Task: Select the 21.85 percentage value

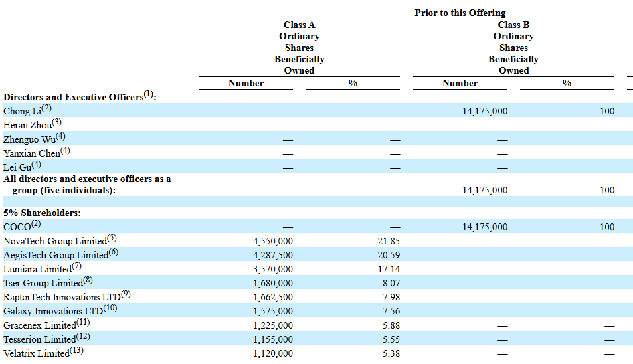Action: tap(389, 241)
